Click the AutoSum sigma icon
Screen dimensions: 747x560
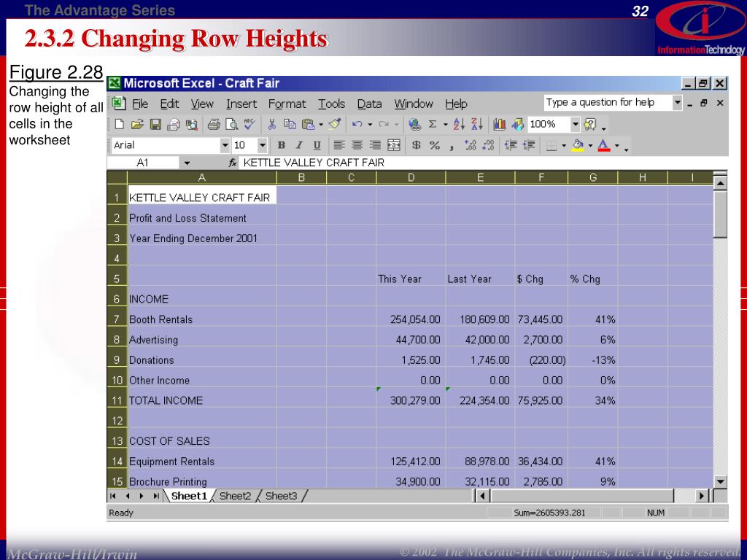tap(433, 125)
